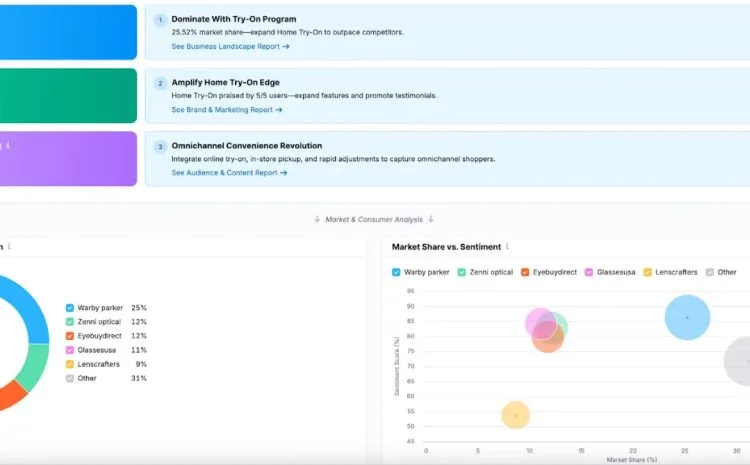
Task: Toggle Glassesusa checkbox in donut legend
Action: coord(70,350)
